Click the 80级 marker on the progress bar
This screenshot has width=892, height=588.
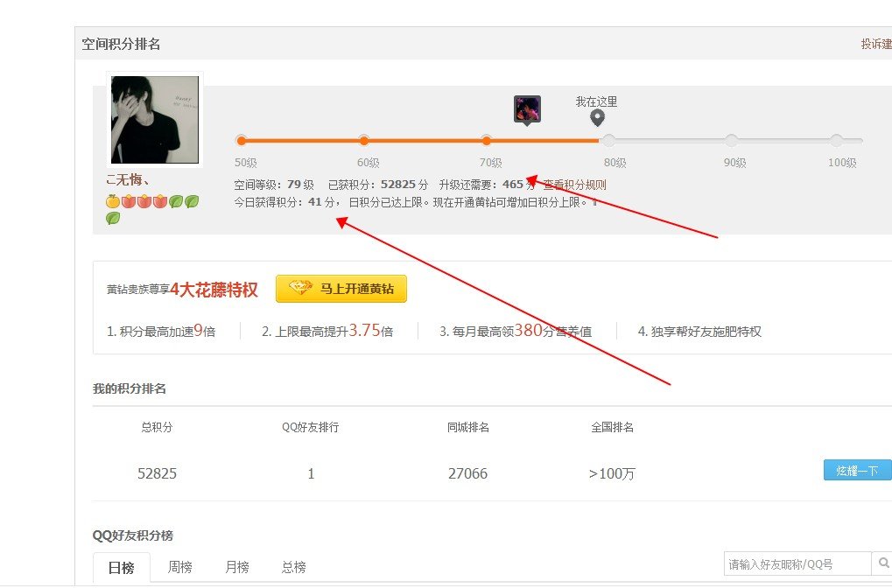(x=609, y=139)
